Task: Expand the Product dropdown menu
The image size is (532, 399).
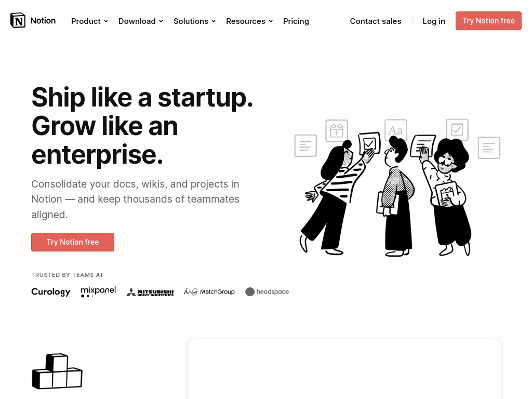Action: pos(89,21)
